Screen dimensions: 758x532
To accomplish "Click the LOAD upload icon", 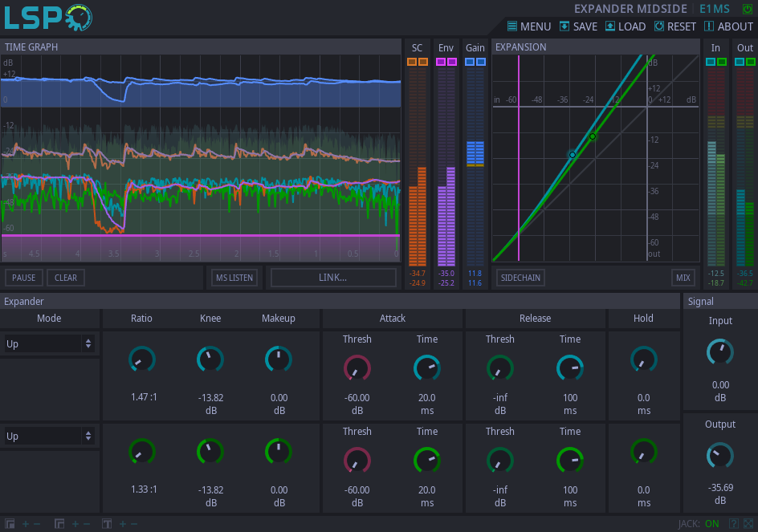I will [x=610, y=26].
